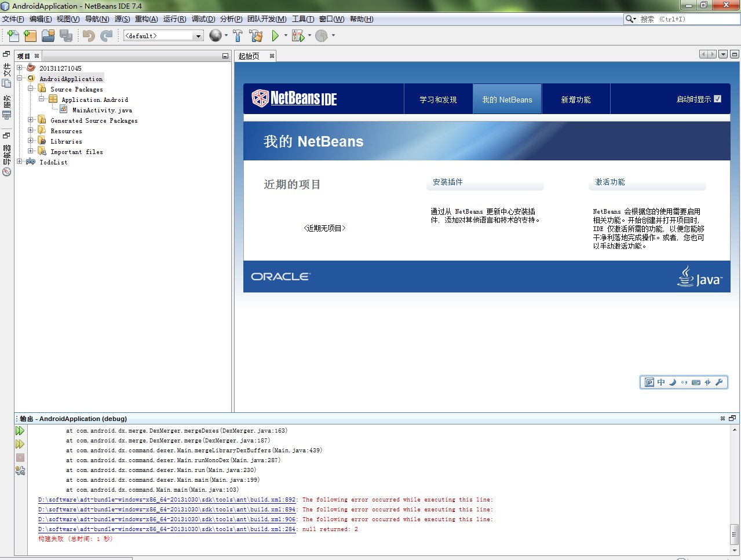Viewport: 741px width, 560px height.
Task: Click the globe browser icon in toolbar
Action: [216, 36]
